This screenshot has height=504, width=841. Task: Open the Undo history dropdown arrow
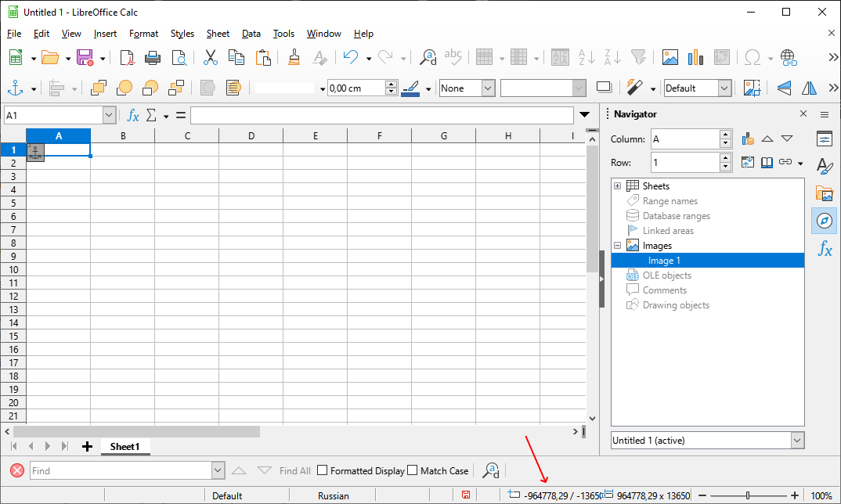369,58
